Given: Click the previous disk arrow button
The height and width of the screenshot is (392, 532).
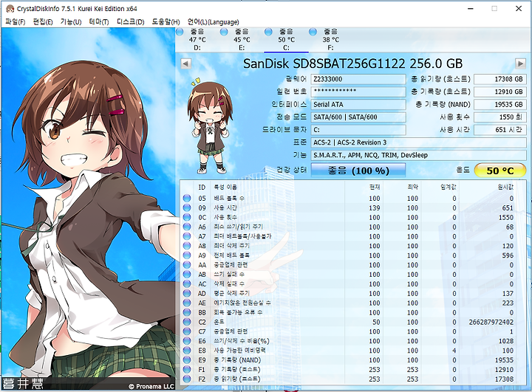Looking at the screenshot, I should tap(185, 63).
